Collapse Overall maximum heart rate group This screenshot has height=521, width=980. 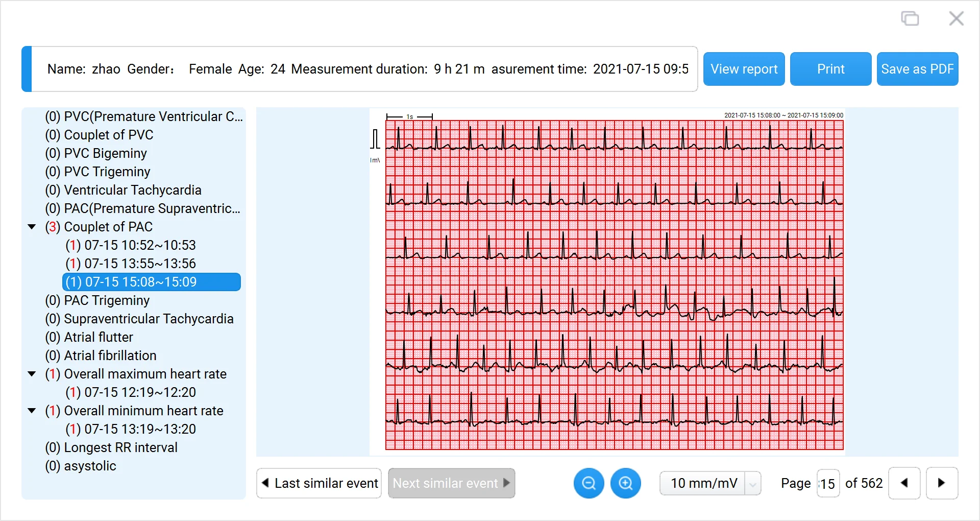(32, 374)
